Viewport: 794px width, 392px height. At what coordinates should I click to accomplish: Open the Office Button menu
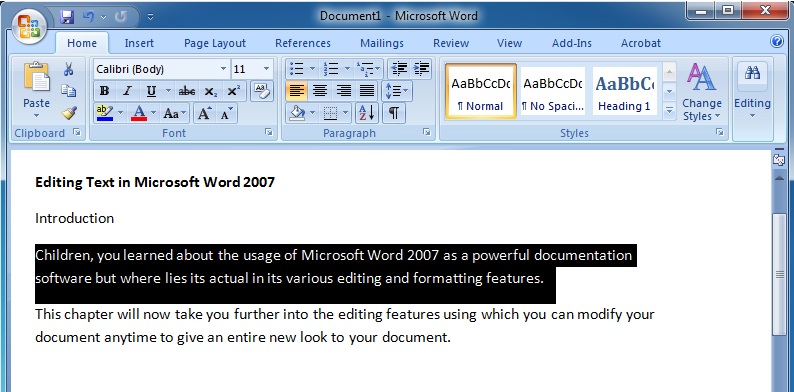(29, 26)
